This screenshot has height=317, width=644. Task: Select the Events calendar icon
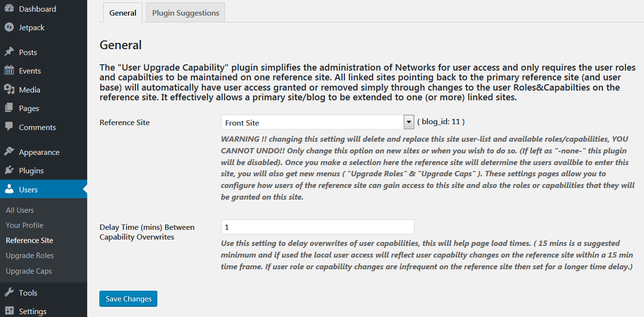tap(9, 71)
